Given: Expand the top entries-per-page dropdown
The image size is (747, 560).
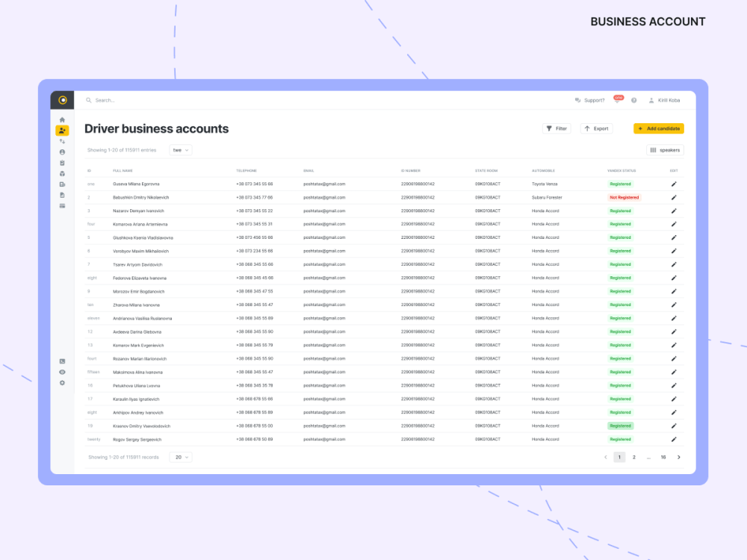Looking at the screenshot, I should click(181, 150).
